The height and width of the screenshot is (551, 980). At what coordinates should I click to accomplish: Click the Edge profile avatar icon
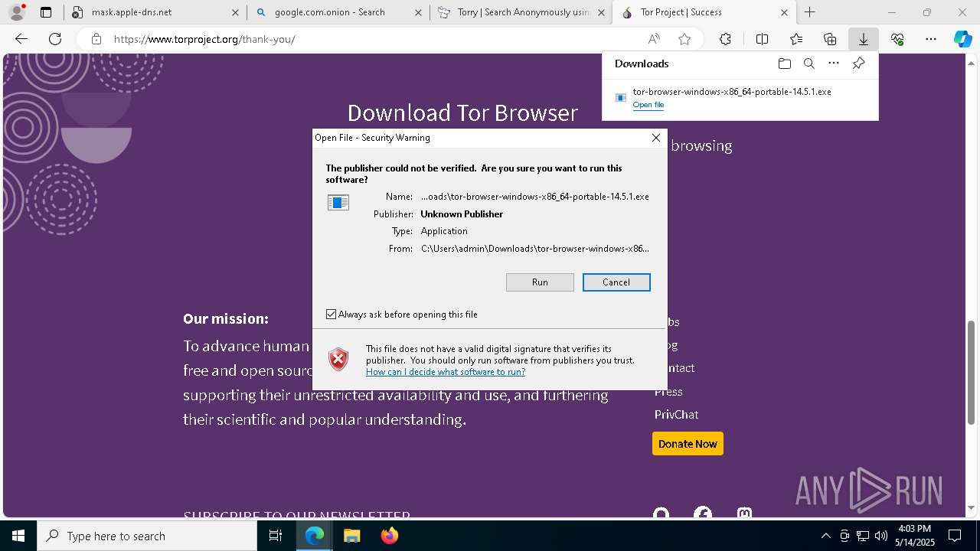(x=16, y=12)
